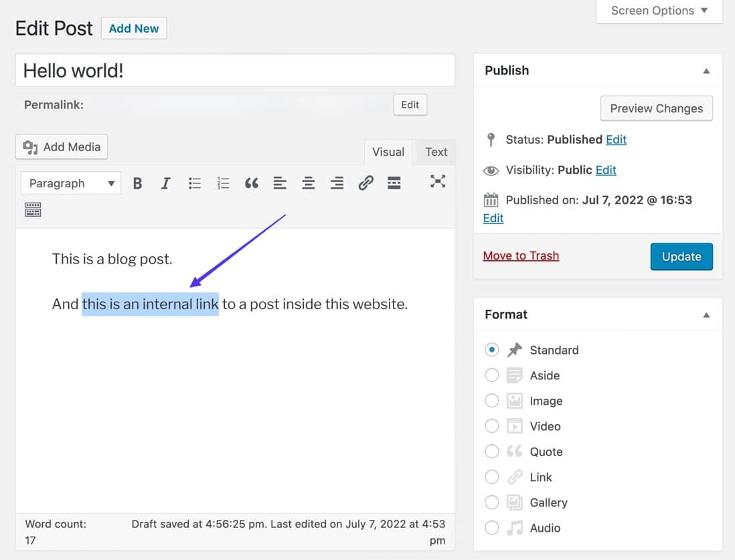
Task: Insert the Read More tag
Action: point(394,182)
